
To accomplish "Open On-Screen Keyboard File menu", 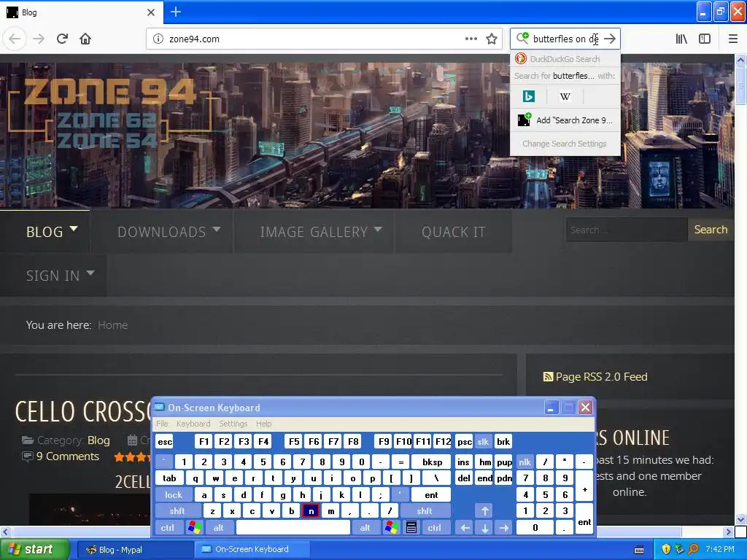I will click(162, 424).
